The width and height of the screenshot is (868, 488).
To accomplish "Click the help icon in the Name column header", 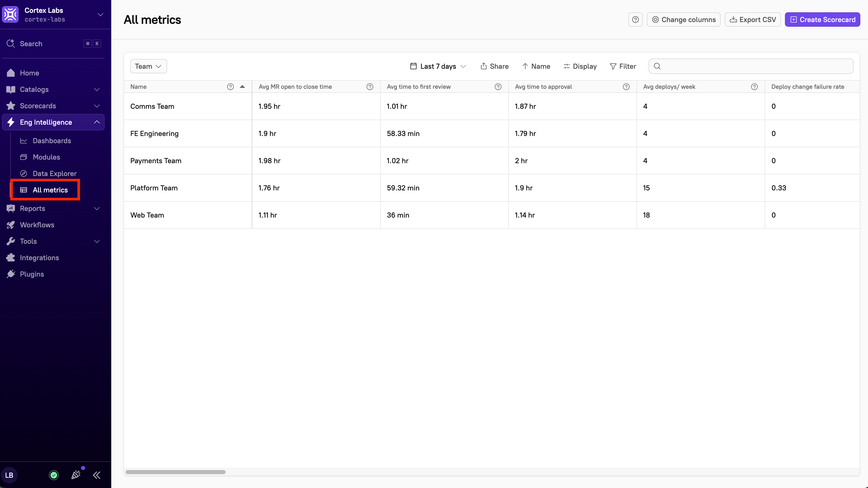I will click(230, 87).
